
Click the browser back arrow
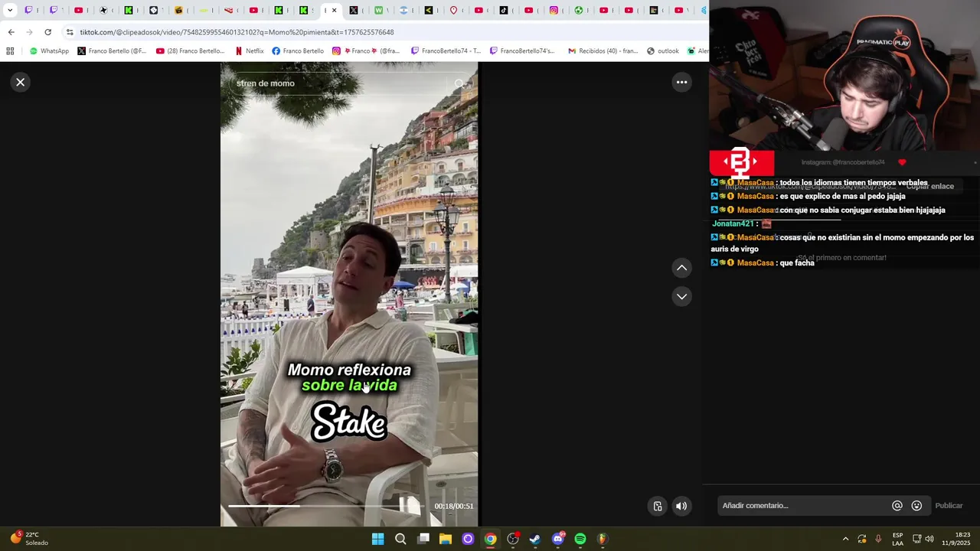11,32
